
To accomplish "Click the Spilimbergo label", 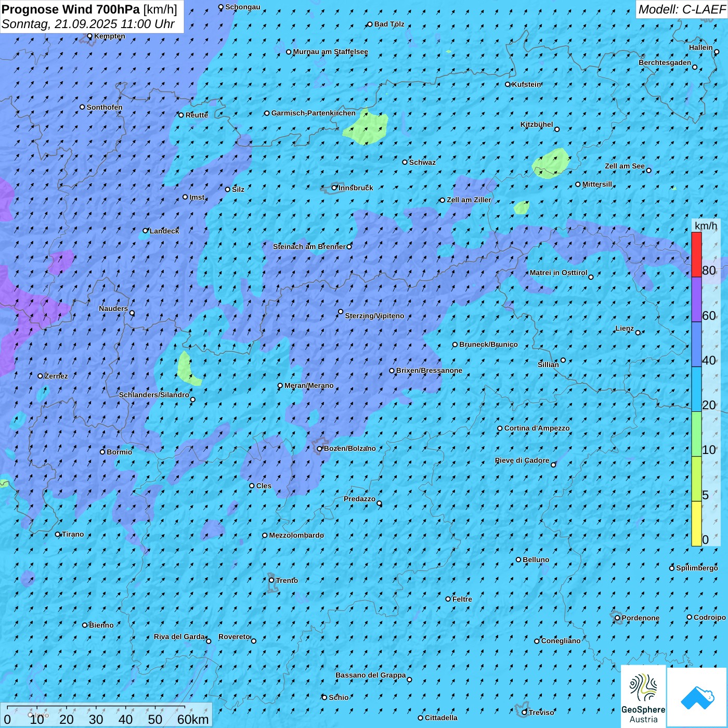I will tap(697, 568).
